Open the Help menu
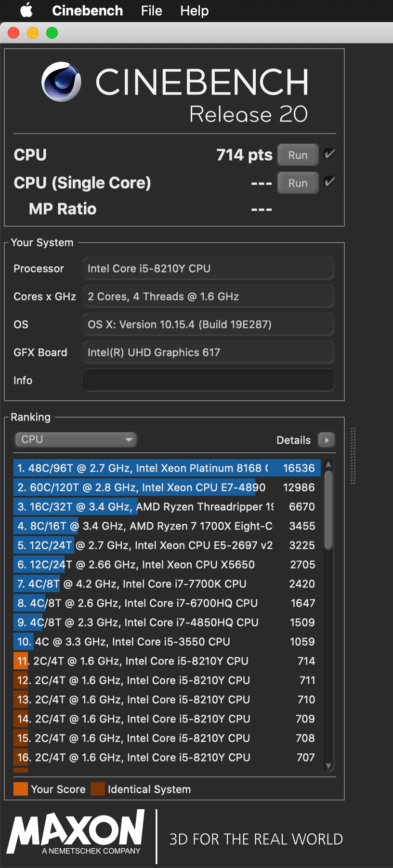The width and height of the screenshot is (393, 868). click(194, 11)
